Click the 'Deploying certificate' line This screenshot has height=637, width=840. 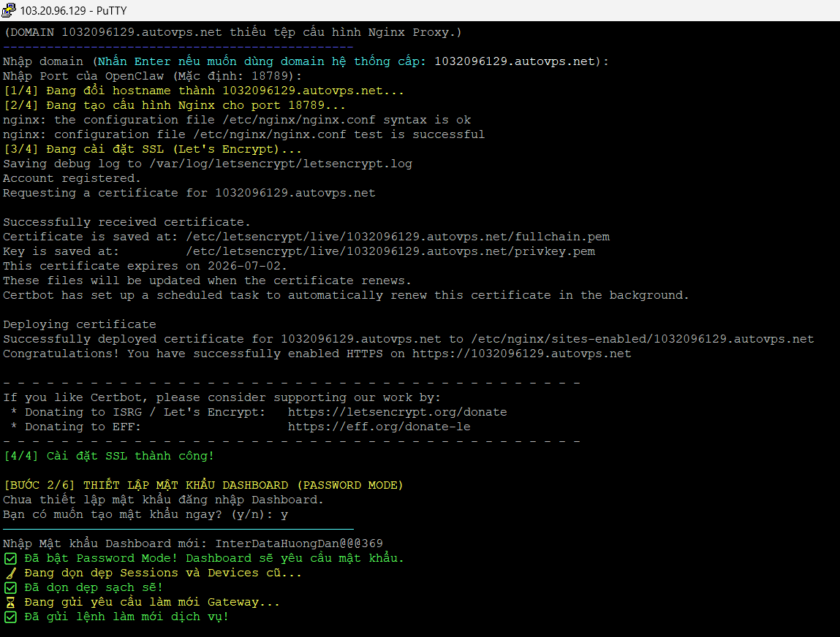point(79,324)
